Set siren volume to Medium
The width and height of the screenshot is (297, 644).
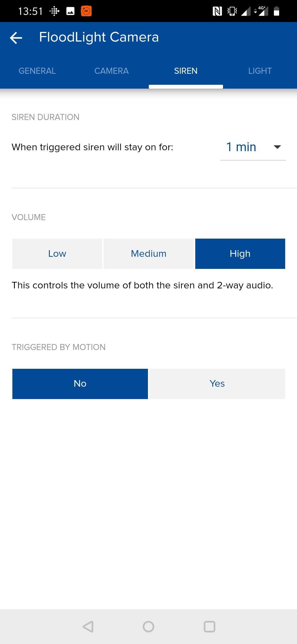click(149, 254)
